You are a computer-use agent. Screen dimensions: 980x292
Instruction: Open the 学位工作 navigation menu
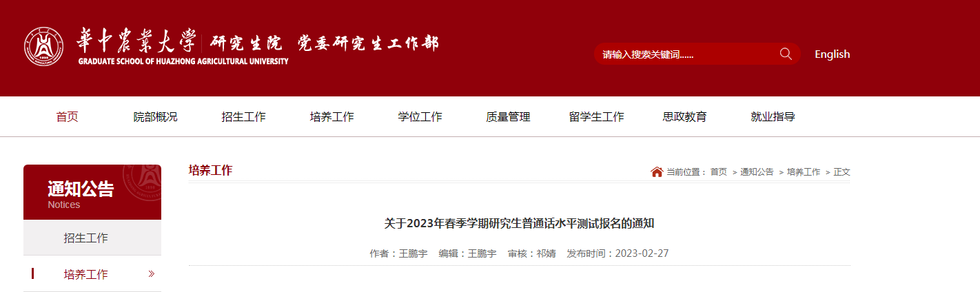point(420,117)
